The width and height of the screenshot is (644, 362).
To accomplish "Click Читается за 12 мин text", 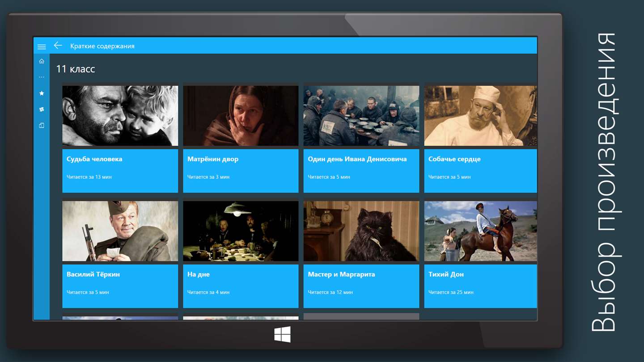I will tap(330, 292).
